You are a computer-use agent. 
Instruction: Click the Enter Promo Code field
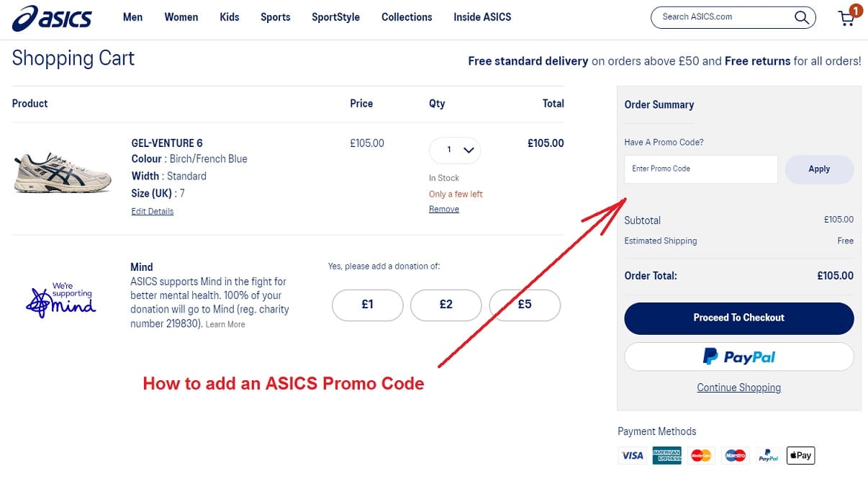[700, 169]
